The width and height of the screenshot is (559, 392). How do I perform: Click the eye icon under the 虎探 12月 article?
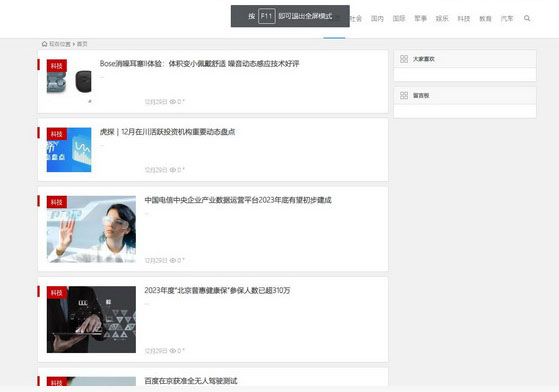click(x=173, y=170)
